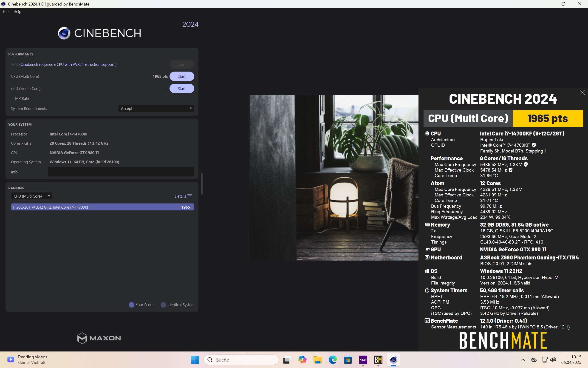Open File Explorer from the taskbar

tap(317, 360)
